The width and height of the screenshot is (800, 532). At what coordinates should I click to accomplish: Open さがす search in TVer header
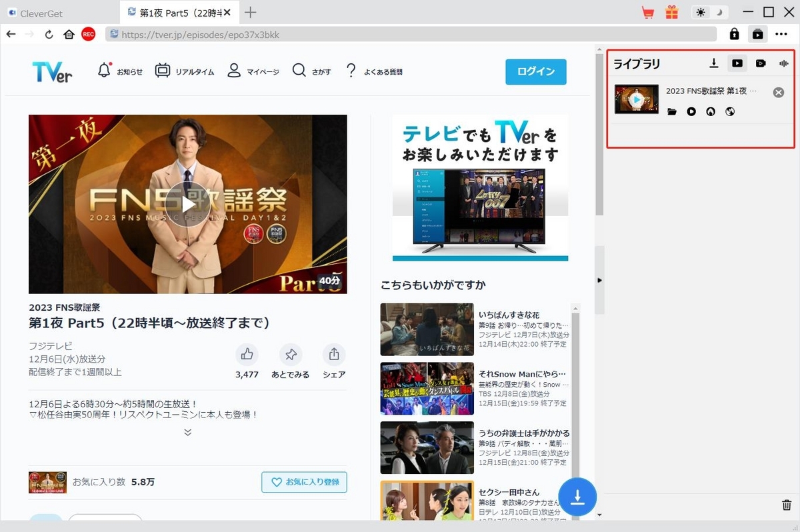[x=311, y=71]
